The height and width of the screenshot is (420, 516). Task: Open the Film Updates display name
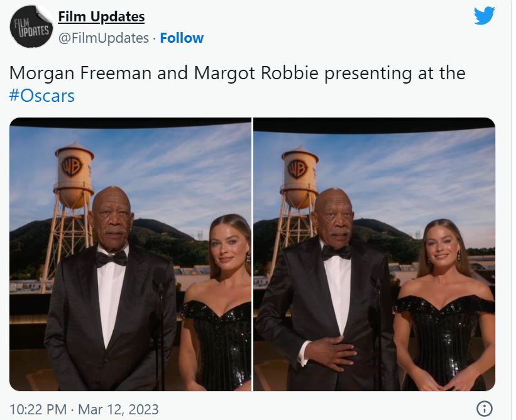[x=101, y=16]
